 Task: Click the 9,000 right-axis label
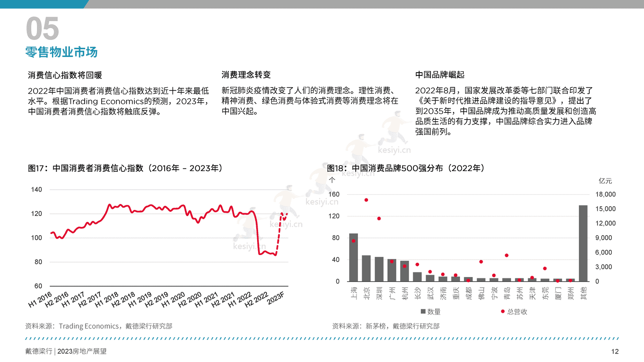pyautogui.click(x=604, y=238)
